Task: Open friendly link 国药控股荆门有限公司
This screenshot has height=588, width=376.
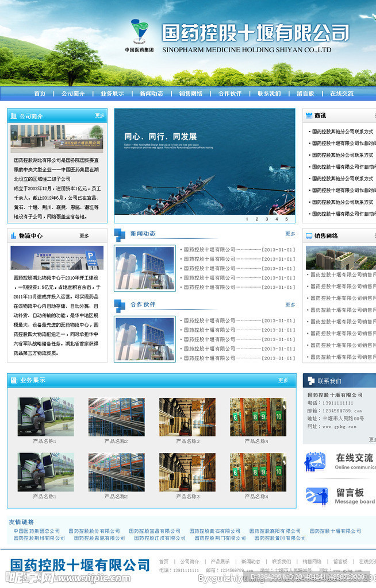Action: click(220, 538)
